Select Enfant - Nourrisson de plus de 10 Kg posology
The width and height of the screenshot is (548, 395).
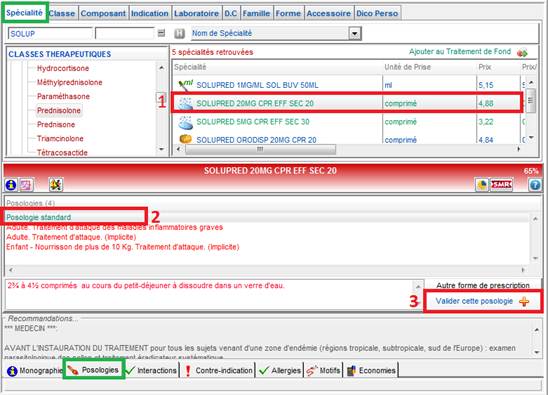pyautogui.click(x=123, y=247)
